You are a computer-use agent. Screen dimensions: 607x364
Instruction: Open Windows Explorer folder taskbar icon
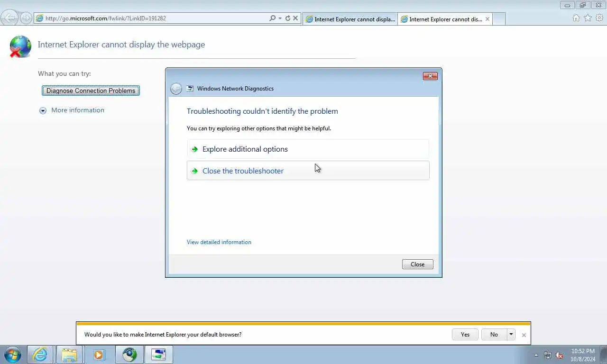click(x=69, y=355)
